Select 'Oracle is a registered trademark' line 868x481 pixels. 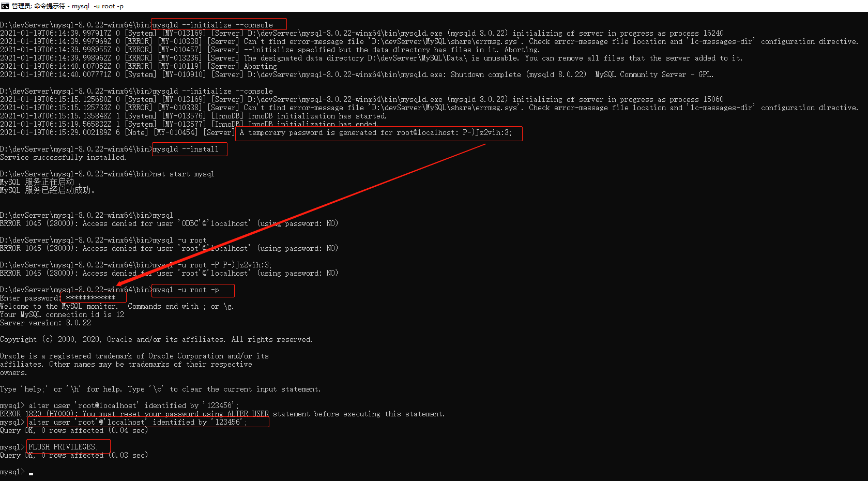coord(134,356)
